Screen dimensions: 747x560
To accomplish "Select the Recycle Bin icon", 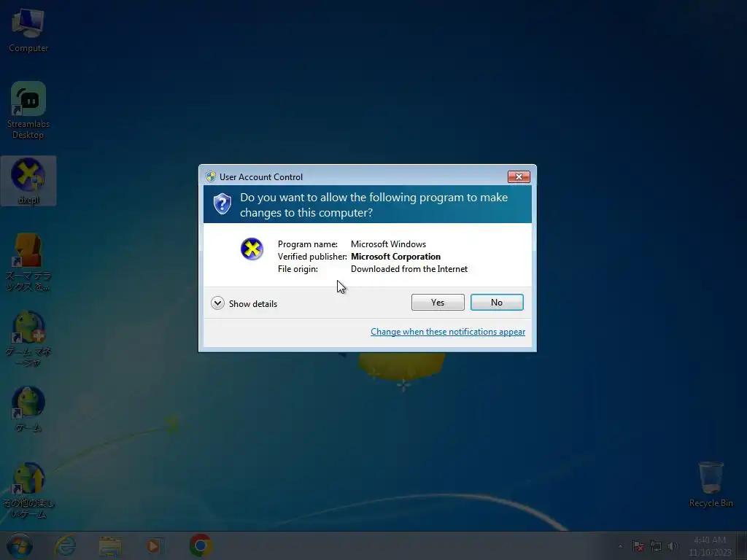I will click(x=711, y=484).
